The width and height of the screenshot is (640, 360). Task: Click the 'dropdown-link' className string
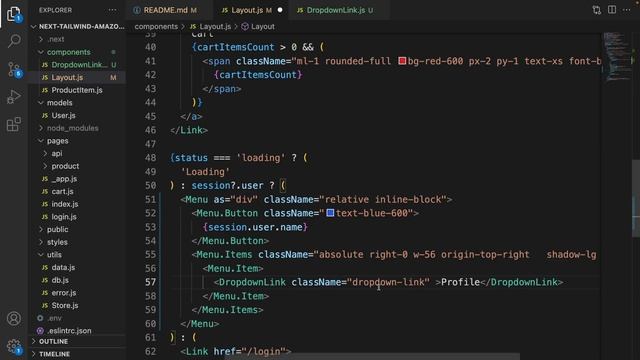point(388,282)
